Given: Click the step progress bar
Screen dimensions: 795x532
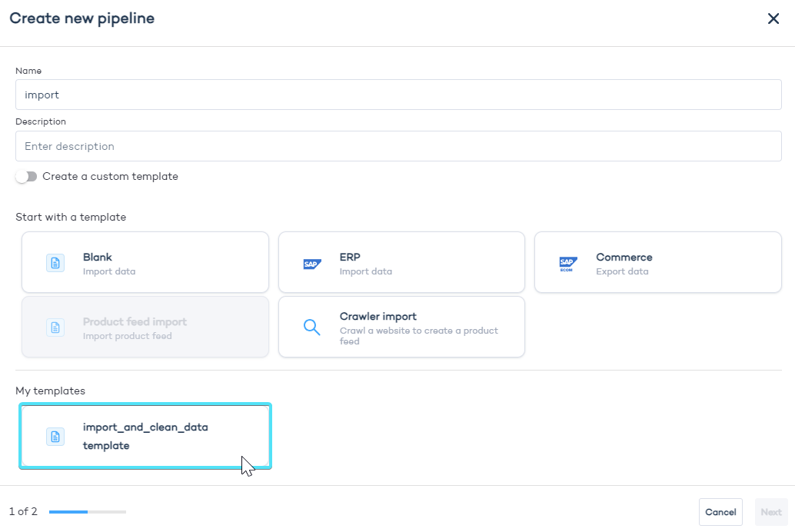Looking at the screenshot, I should tap(87, 510).
